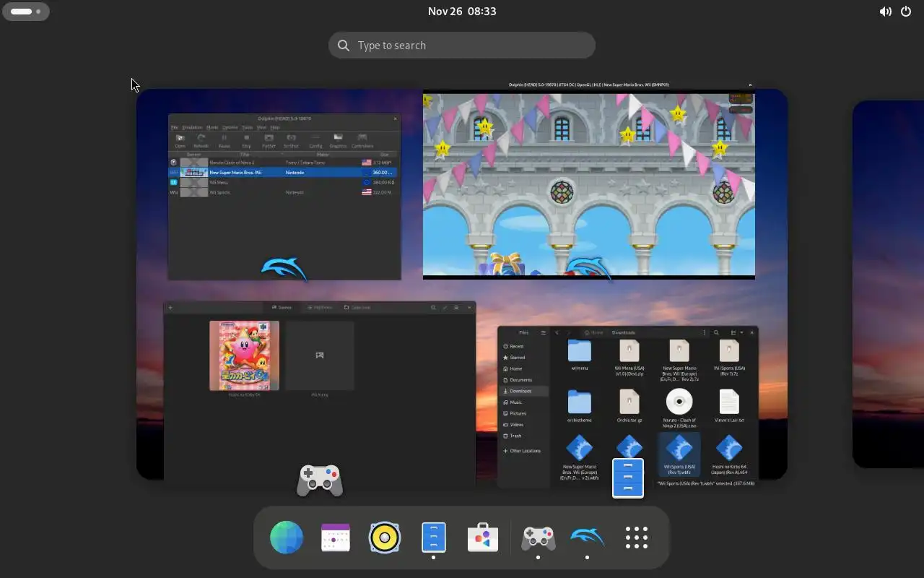Image resolution: width=924 pixels, height=578 pixels.
Task: Open the Dolphin emulator icon in the dock
Action: pos(587,538)
